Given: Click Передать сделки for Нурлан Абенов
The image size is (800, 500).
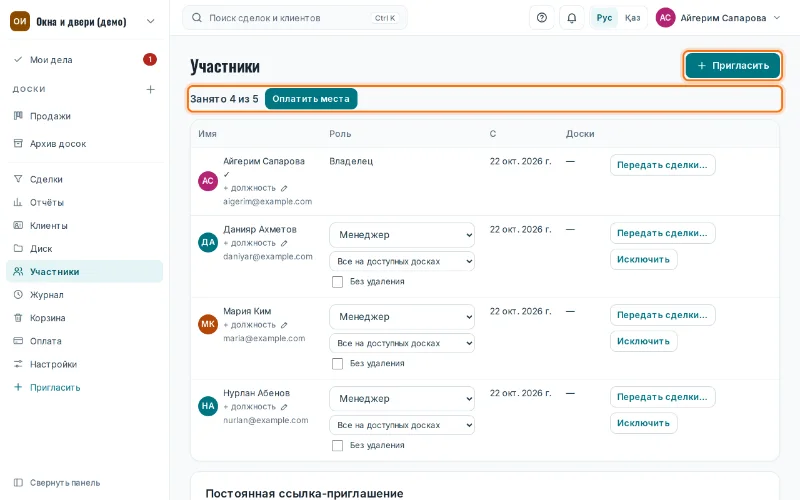Looking at the screenshot, I should pyautogui.click(x=662, y=397).
